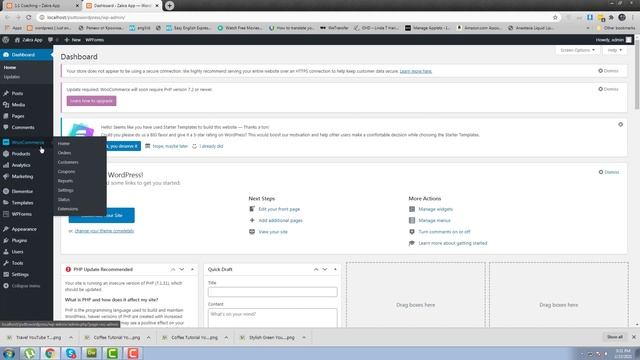Click the comments bubble in admin bar
Viewport: 640px width, 360px height.
[x=50, y=40]
